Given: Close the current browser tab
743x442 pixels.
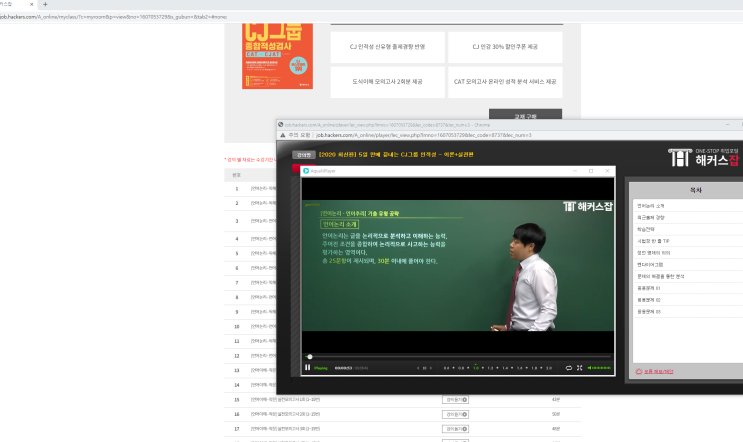Looking at the screenshot, I should pos(32,4).
